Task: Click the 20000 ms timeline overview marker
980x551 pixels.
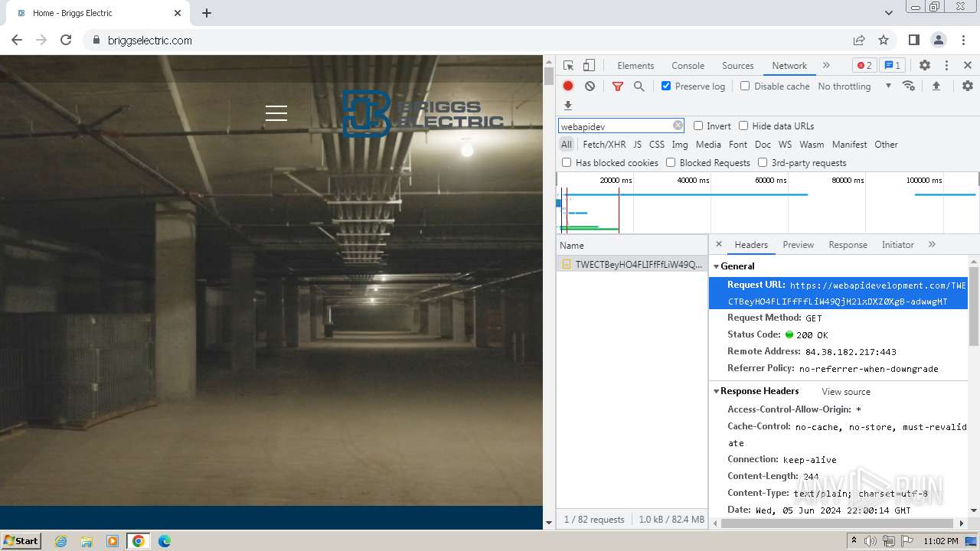Action: [616, 181]
